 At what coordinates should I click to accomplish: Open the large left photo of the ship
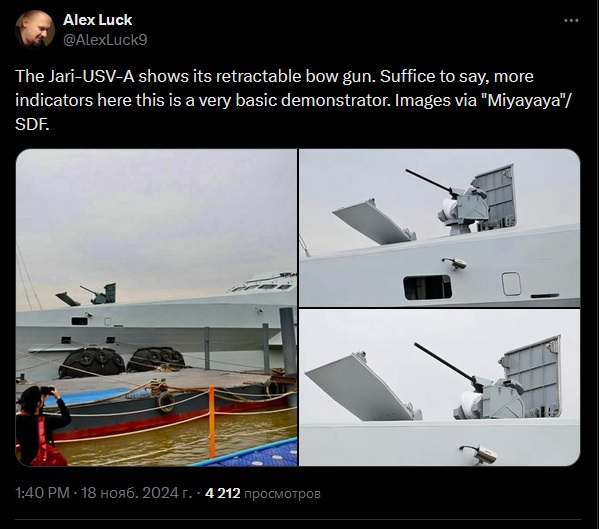click(156, 307)
